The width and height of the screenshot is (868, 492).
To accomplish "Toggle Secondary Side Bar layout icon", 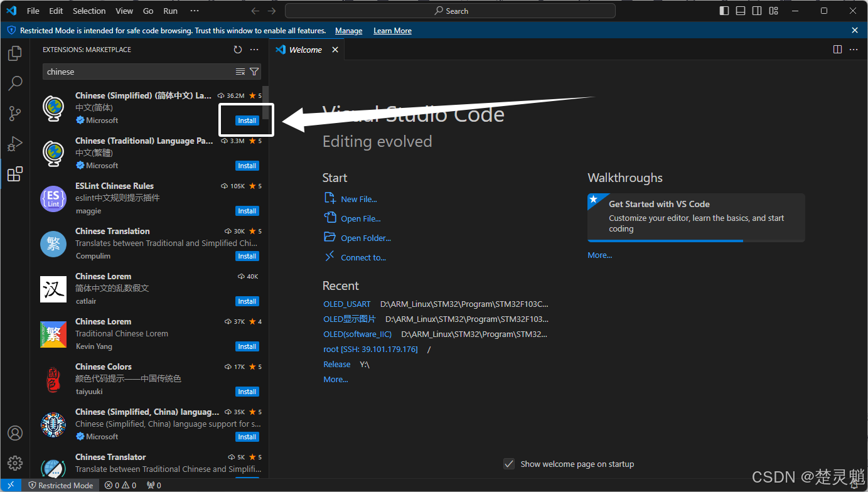I will (757, 11).
